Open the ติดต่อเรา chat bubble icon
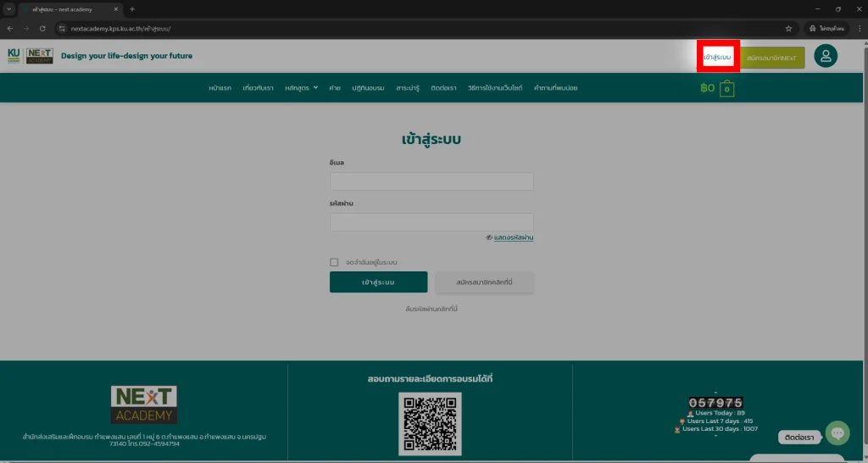Screen dimensions: 868x463 pos(837,433)
